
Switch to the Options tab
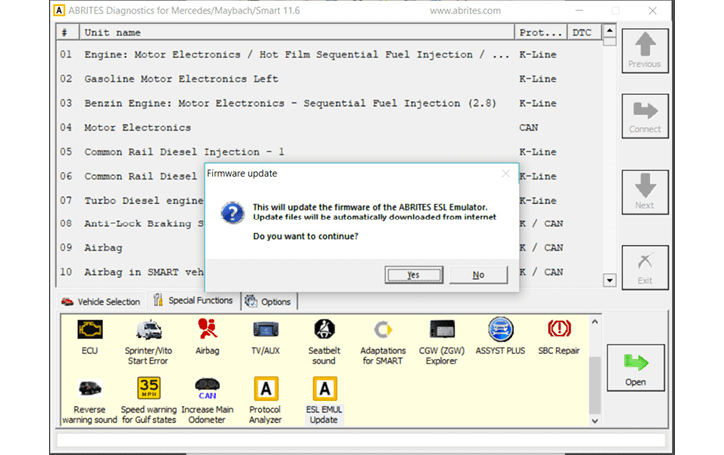pyautogui.click(x=269, y=301)
